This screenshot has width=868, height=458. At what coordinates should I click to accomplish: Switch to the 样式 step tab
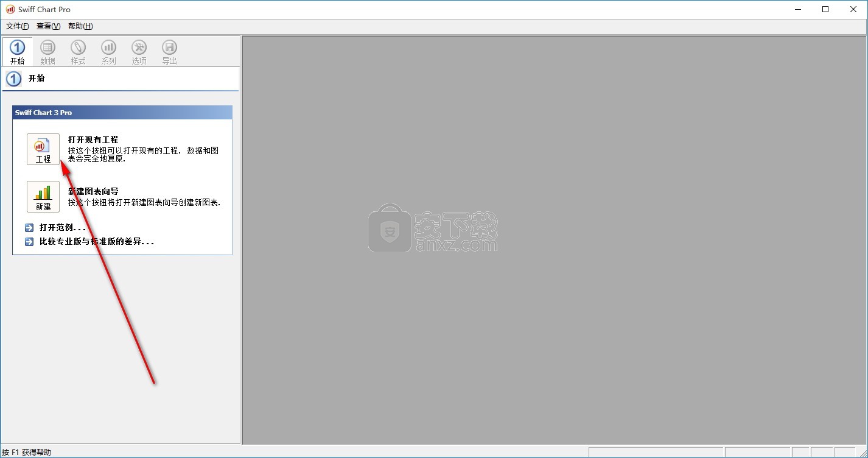pos(79,52)
